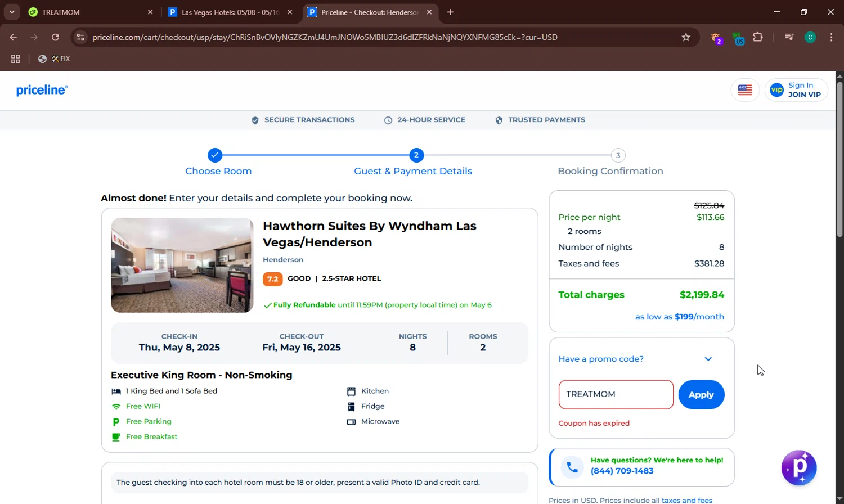The image size is (844, 504).
Task: Click the Choose Room checkmark step circle
Action: coord(215,155)
